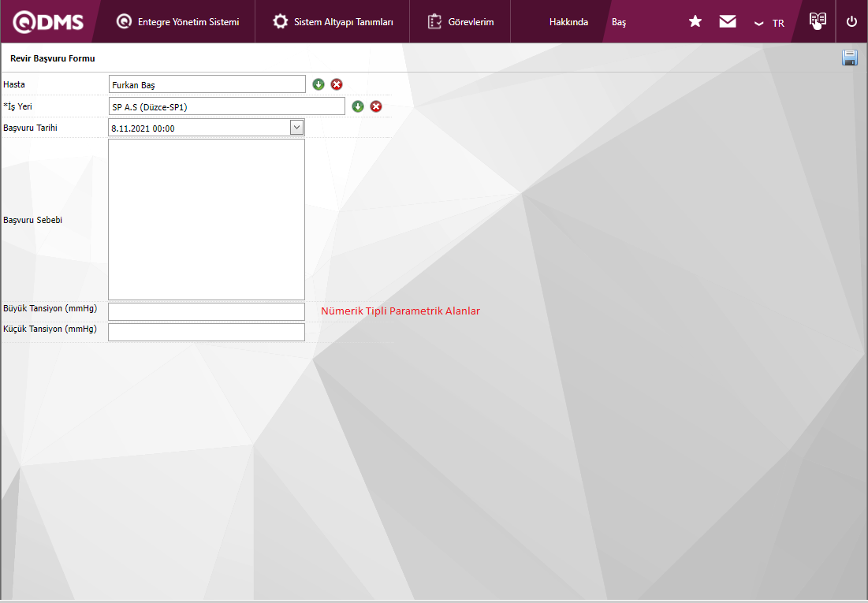Open the Başvuru Tarihi date dropdown arrow
Screen dimensions: 868x603
click(296, 128)
